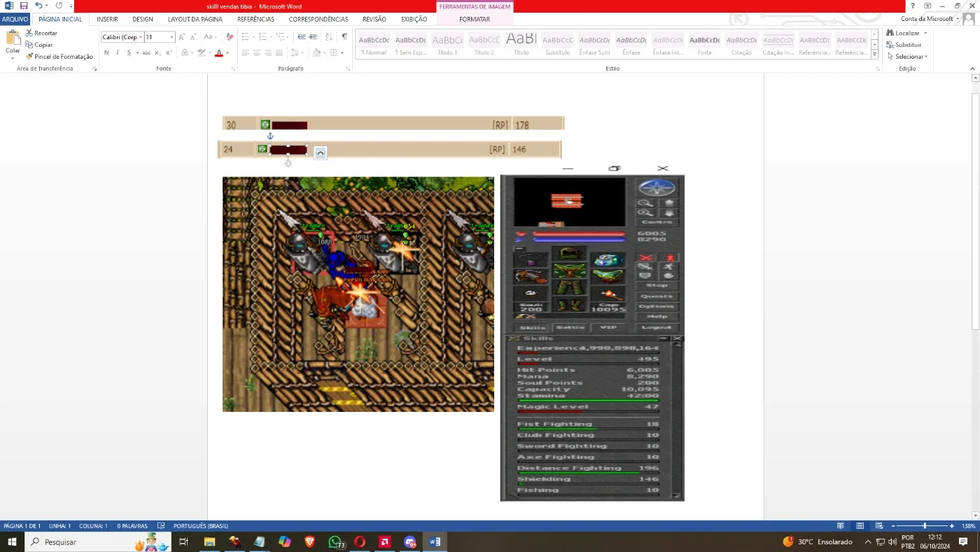Open the font name dropdown Calibri
The height and width of the screenshot is (552, 980).
pos(141,37)
